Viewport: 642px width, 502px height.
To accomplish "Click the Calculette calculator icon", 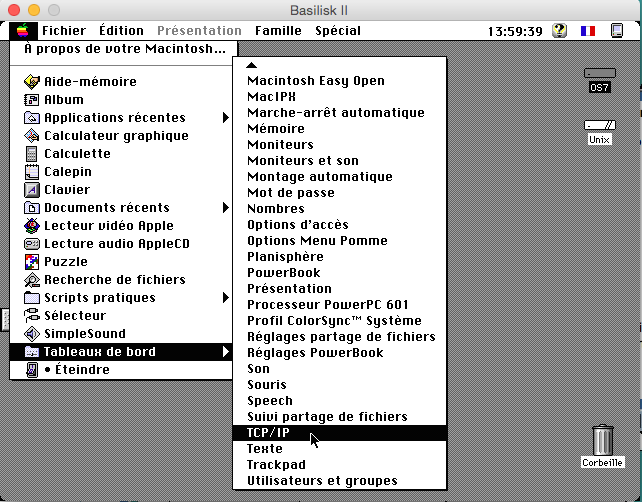I will (x=32, y=154).
